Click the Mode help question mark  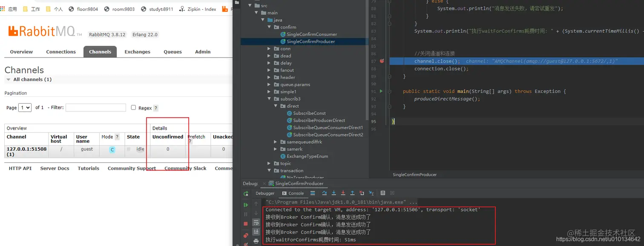[x=117, y=137]
